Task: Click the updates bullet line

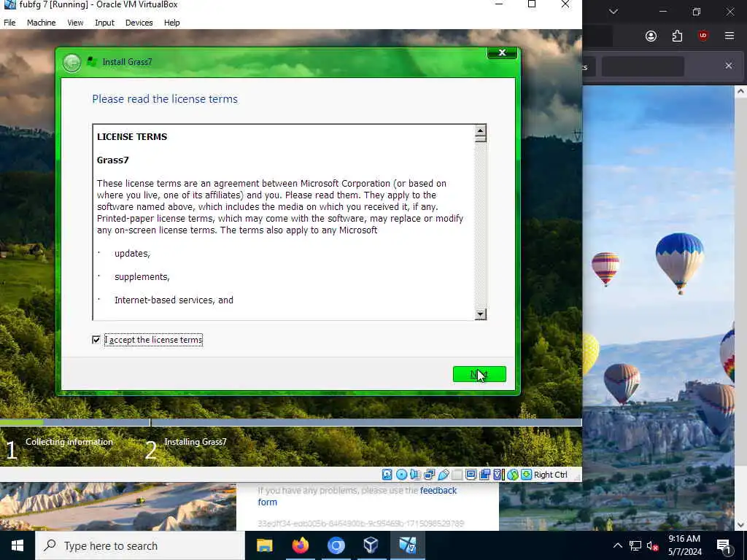Action: click(x=132, y=253)
